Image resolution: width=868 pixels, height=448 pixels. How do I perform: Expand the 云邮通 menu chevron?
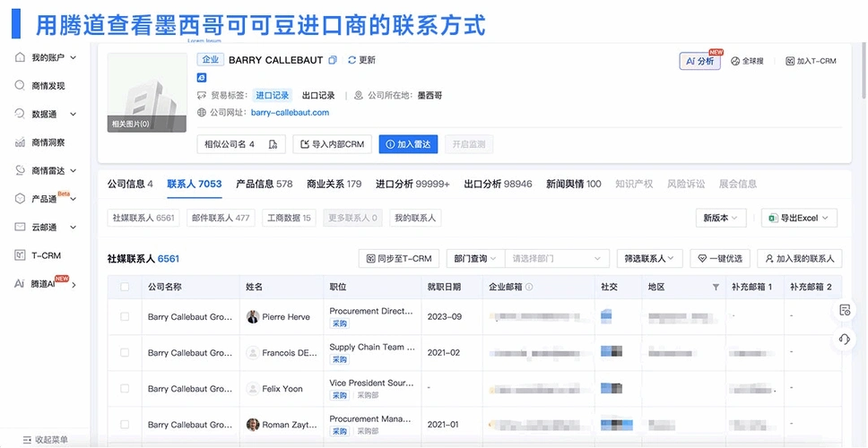tap(73, 228)
